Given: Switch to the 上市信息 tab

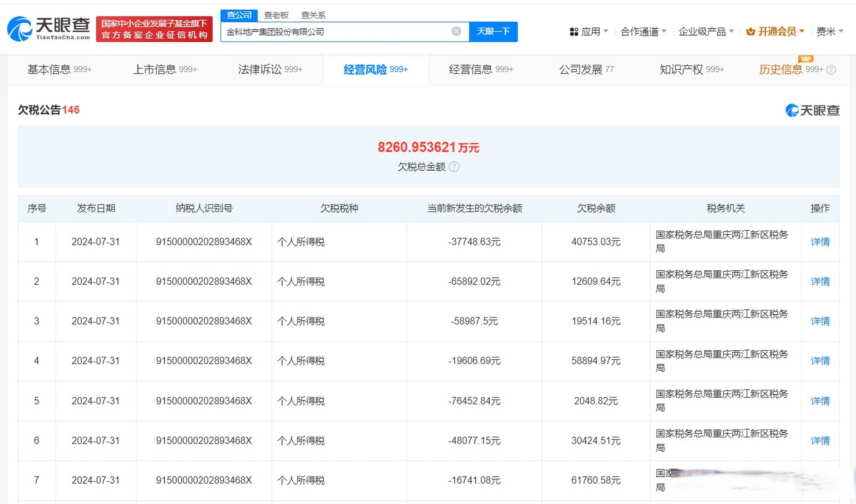Looking at the screenshot, I should click(x=165, y=69).
